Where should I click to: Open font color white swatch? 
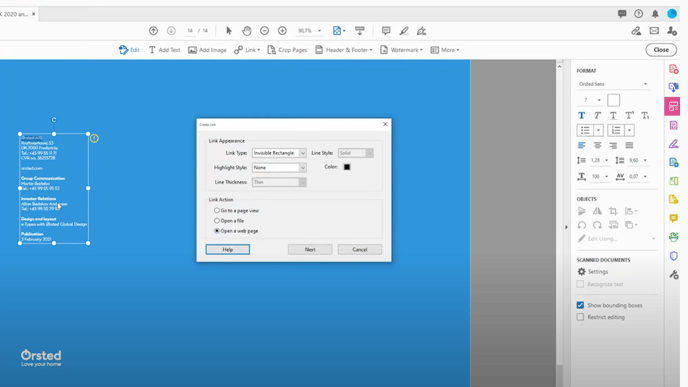613,100
